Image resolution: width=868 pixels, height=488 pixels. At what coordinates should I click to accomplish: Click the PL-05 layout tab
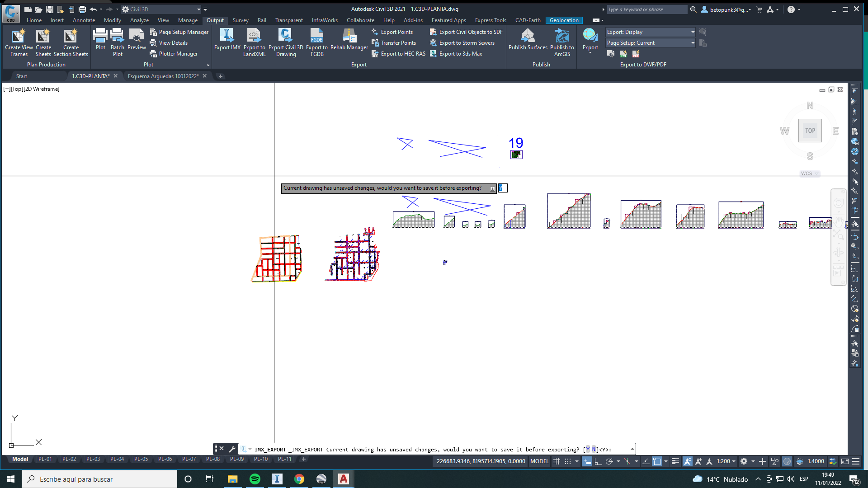141,459
